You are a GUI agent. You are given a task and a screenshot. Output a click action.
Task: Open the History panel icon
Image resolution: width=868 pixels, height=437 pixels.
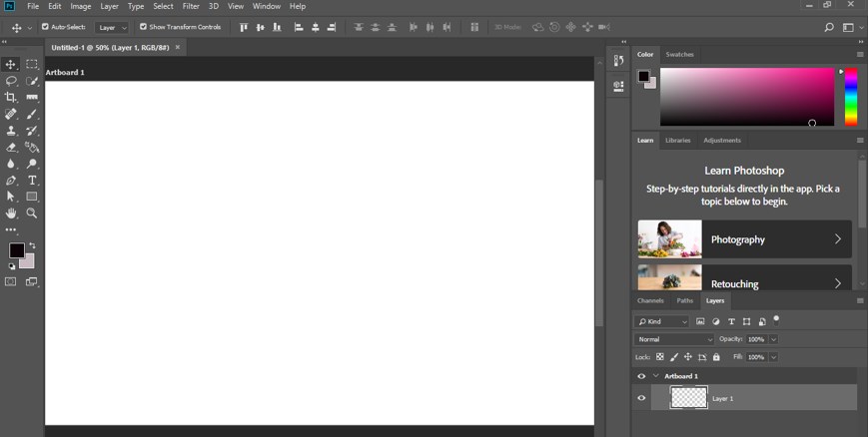[619, 61]
